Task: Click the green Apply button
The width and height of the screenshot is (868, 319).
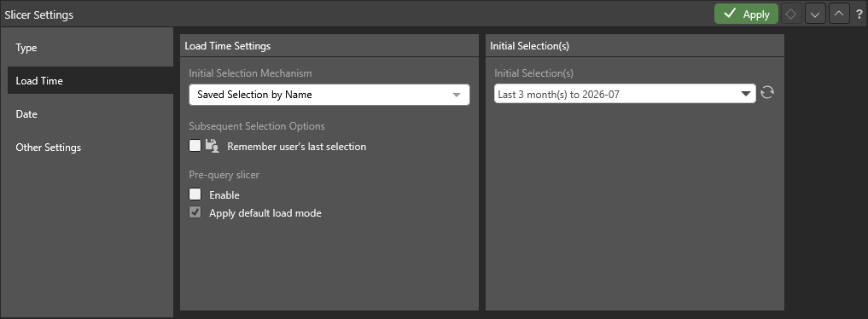Action: (x=746, y=14)
